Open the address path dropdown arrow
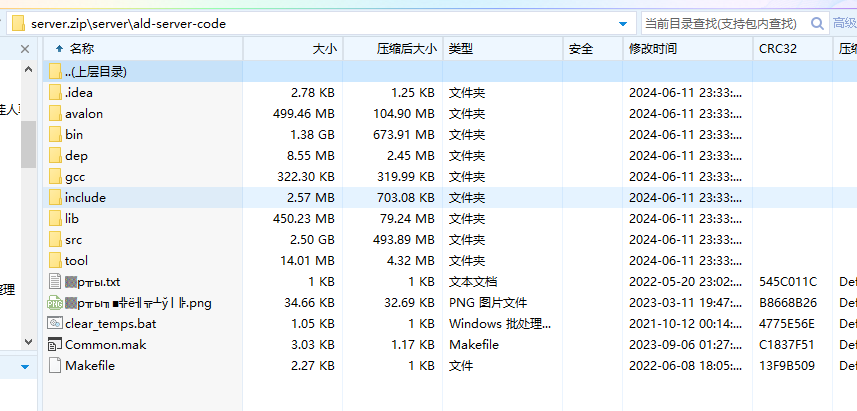The height and width of the screenshot is (411, 857). coord(624,23)
